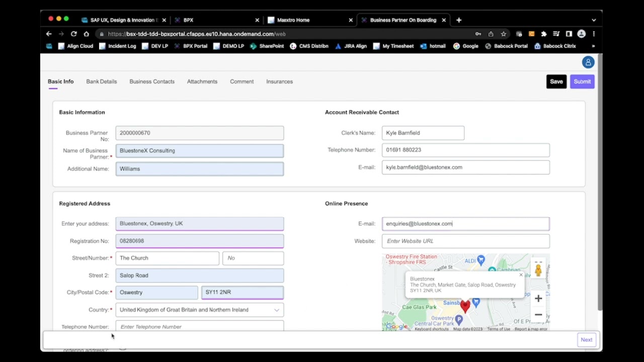644x362 pixels.
Task: Reload the current page
Action: coord(74,34)
